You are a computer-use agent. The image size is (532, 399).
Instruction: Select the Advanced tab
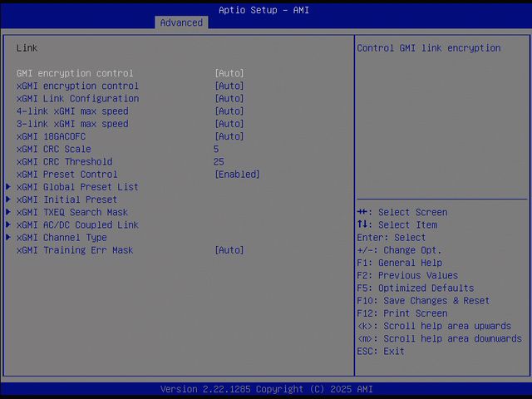(x=181, y=22)
